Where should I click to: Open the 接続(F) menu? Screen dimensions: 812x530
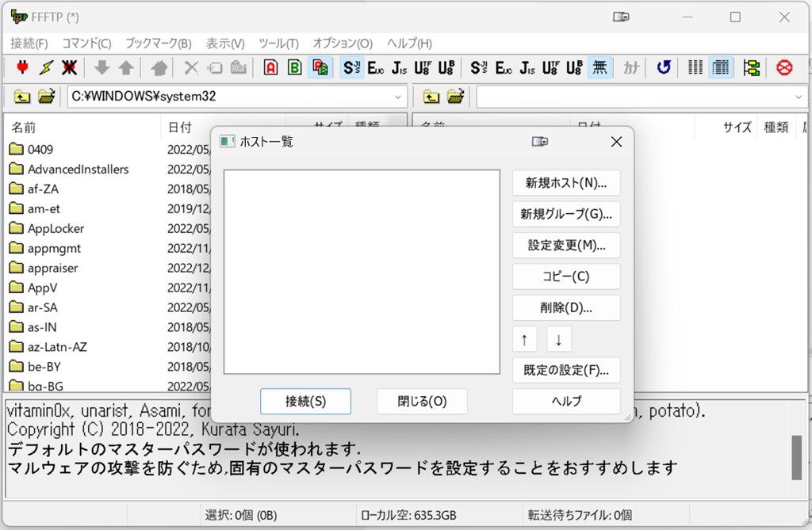click(29, 44)
